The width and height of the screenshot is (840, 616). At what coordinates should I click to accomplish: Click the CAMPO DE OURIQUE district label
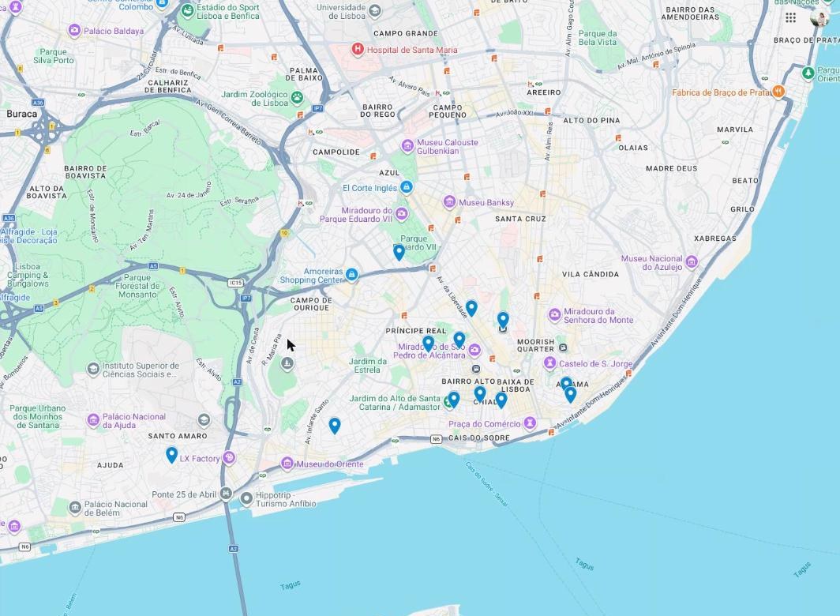[x=311, y=304]
